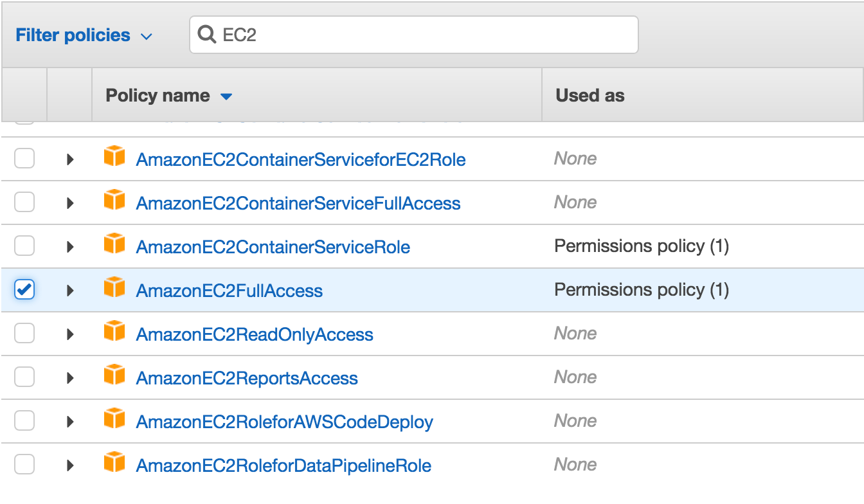Click the AmazonEC2ContainerServiceFullAccess policy box icon
The height and width of the screenshot is (504, 864).
(114, 200)
